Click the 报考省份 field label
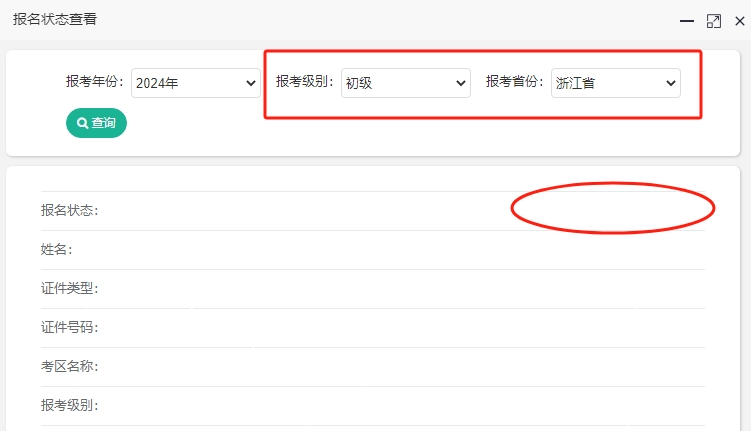This screenshot has width=751, height=431. coord(515,82)
